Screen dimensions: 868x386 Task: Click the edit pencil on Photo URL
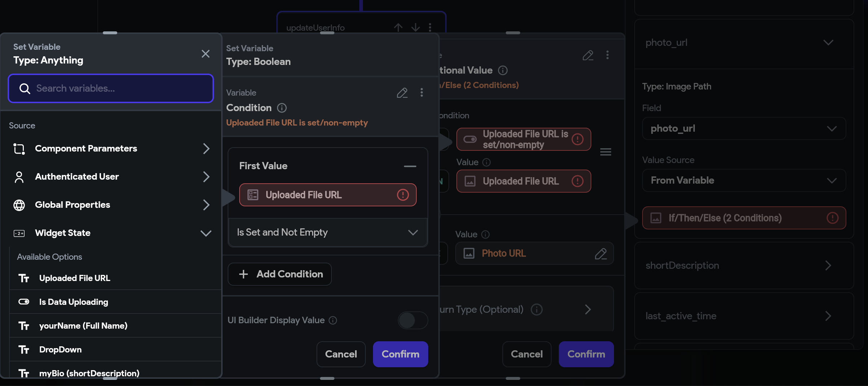[x=601, y=254]
